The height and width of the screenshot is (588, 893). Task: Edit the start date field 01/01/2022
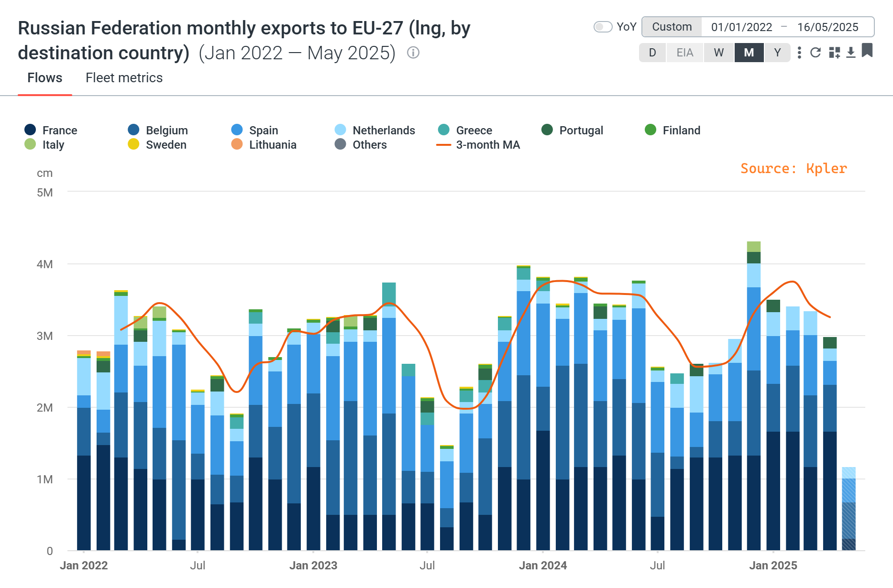coord(742,27)
